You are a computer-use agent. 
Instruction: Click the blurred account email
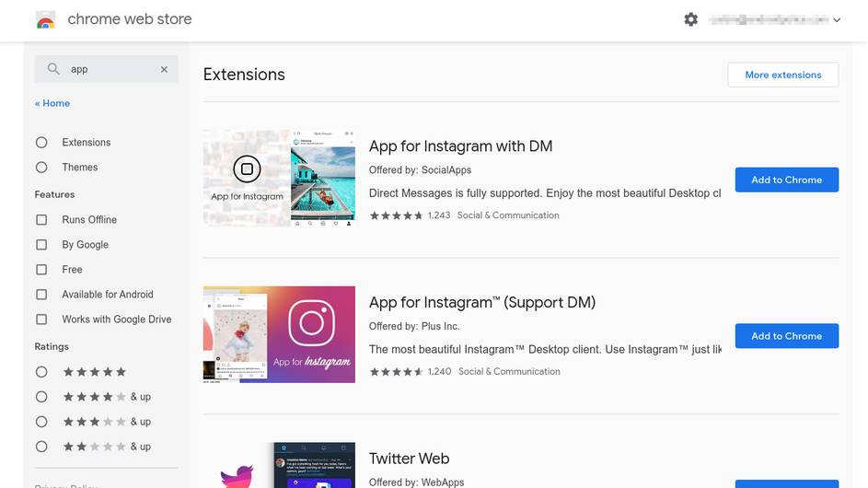[769, 20]
